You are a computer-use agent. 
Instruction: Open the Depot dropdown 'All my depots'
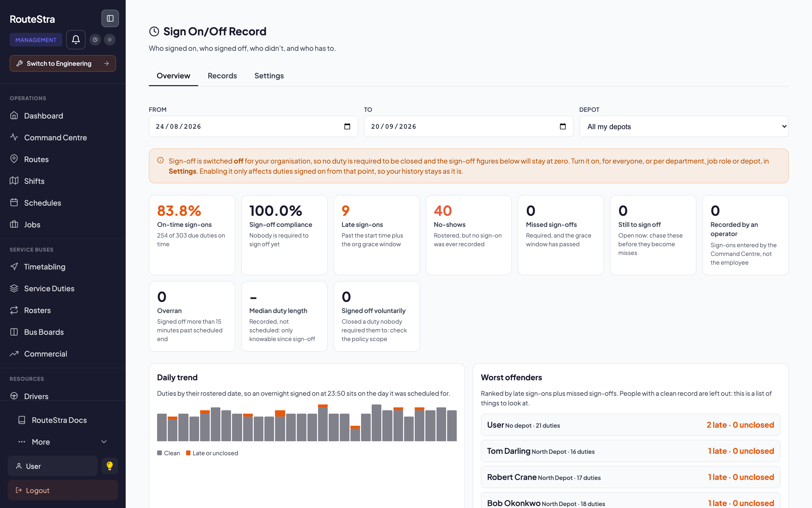click(684, 127)
